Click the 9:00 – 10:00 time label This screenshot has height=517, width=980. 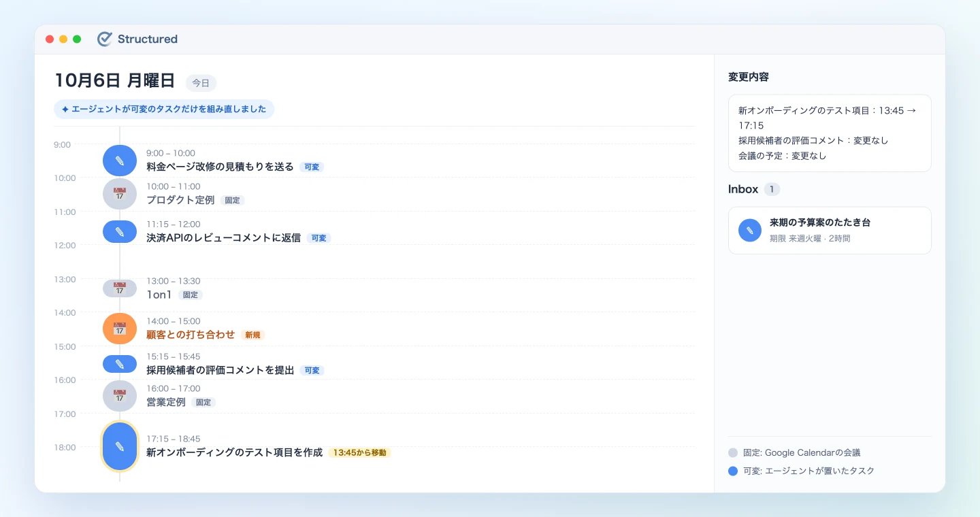[171, 154]
